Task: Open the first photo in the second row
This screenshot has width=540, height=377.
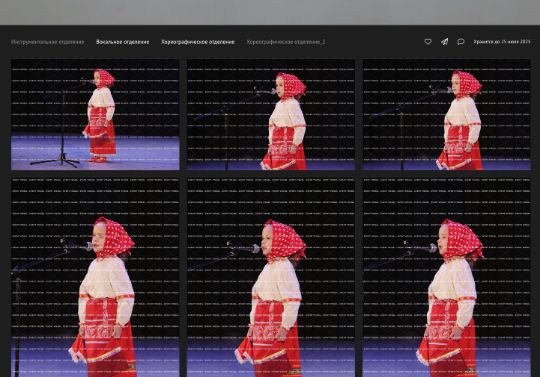Action: click(x=95, y=277)
